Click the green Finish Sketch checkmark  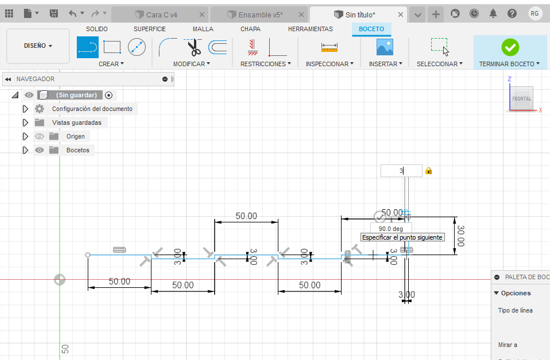[510, 47]
